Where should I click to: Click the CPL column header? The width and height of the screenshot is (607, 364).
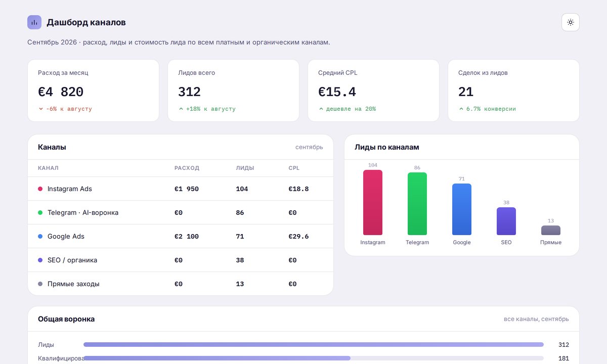tap(294, 168)
